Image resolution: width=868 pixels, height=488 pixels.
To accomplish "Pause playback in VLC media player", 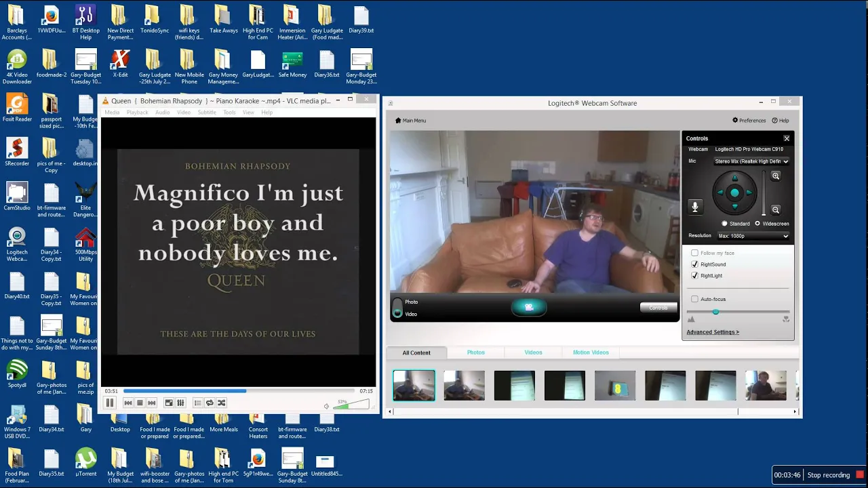I will tap(109, 403).
